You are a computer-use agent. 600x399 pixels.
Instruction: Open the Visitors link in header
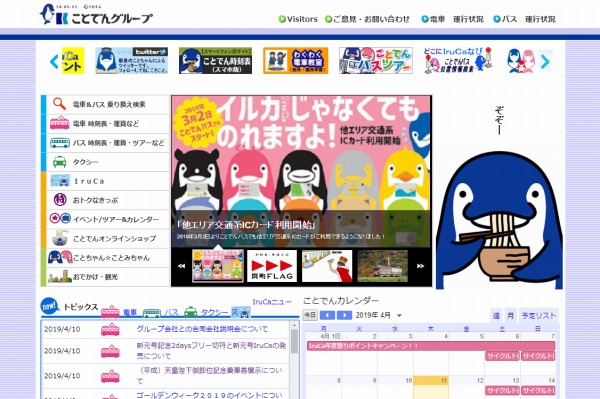298,19
